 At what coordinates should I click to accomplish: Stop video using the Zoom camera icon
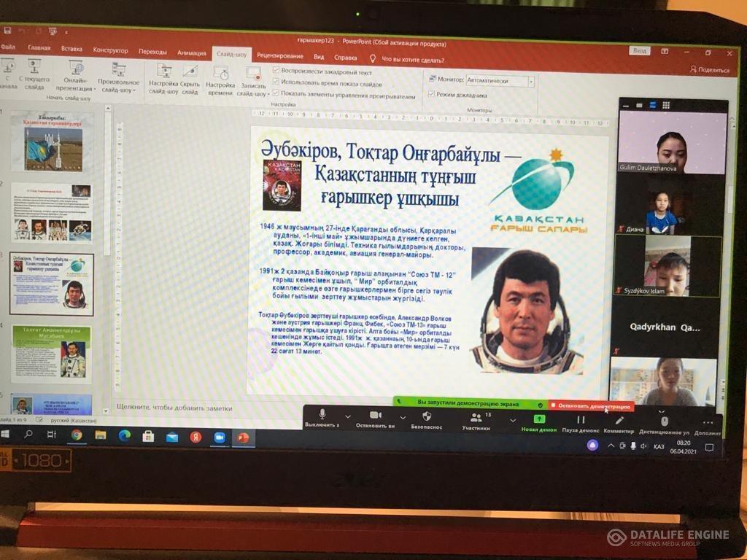tap(376, 416)
